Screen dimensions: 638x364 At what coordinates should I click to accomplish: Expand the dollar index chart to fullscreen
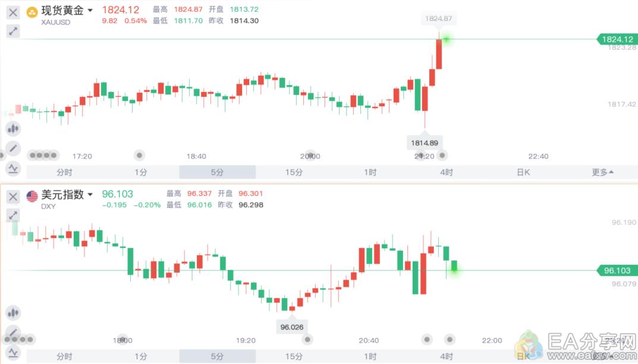click(x=13, y=216)
